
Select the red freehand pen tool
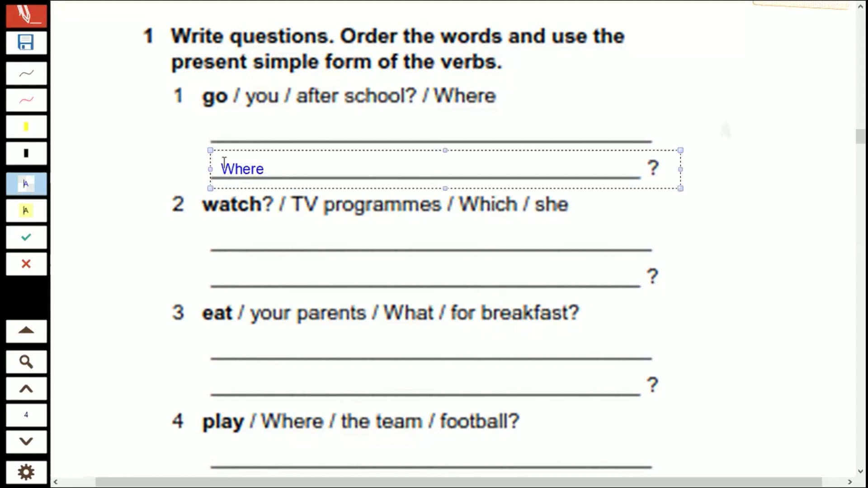point(26,100)
